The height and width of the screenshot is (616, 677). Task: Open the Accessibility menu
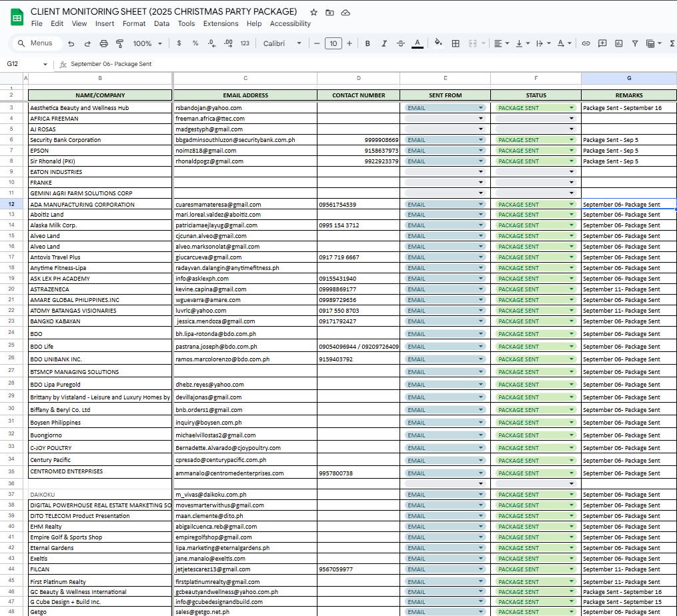[290, 24]
